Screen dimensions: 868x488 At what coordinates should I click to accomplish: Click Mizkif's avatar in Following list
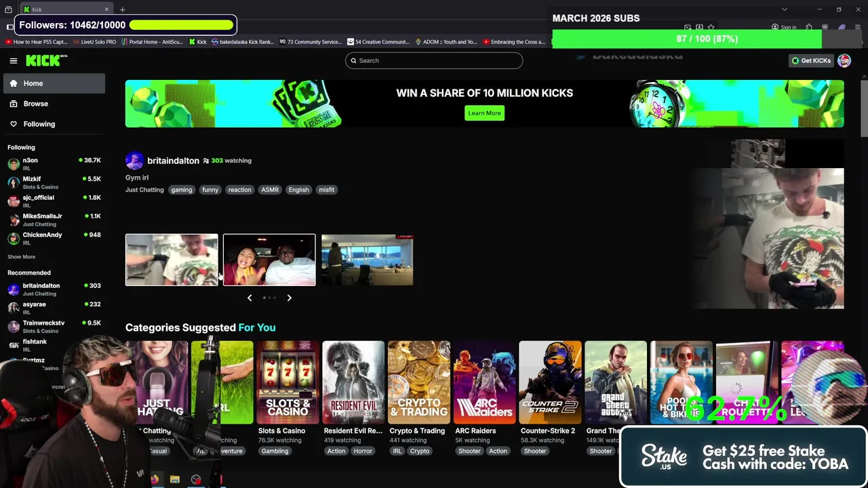[x=14, y=182]
